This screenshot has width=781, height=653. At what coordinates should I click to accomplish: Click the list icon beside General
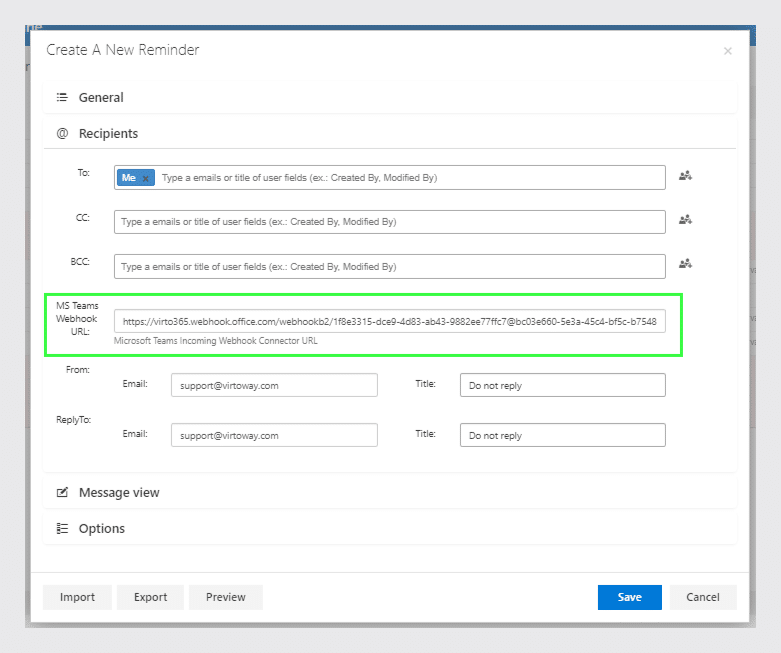point(62,97)
